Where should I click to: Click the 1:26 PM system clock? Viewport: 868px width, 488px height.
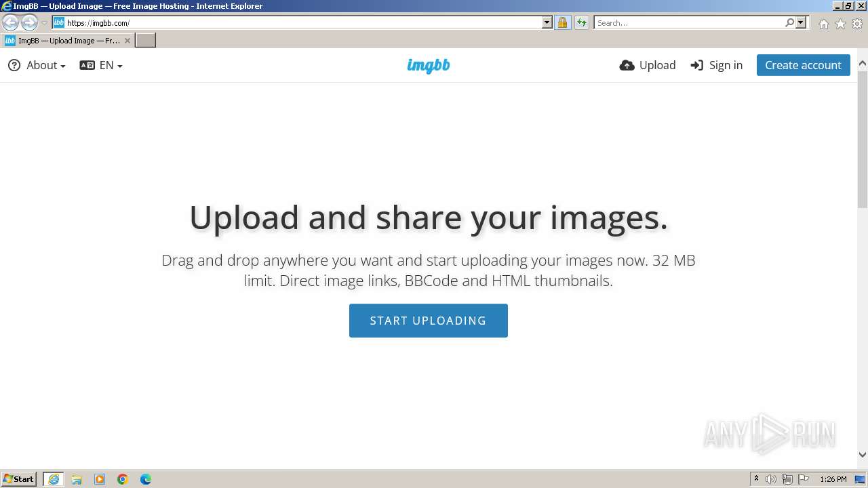tap(833, 479)
